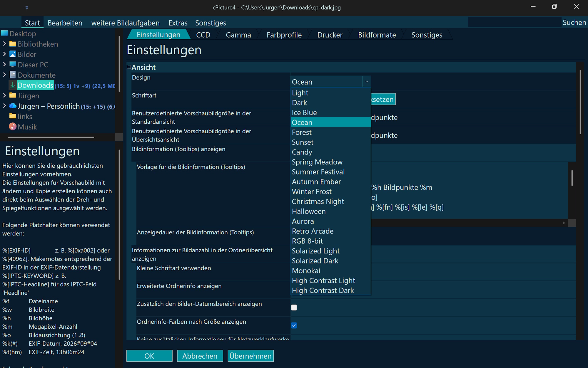Click the Downloads arrow icon

[x=13, y=85]
